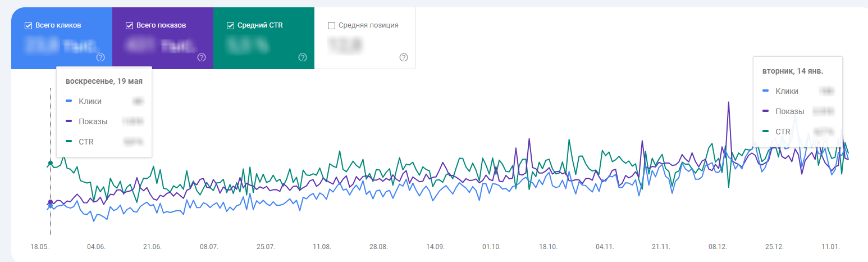The image size is (868, 262).
Task: Click purple Показы marker in 14 янв. tooltip
Action: [766, 111]
